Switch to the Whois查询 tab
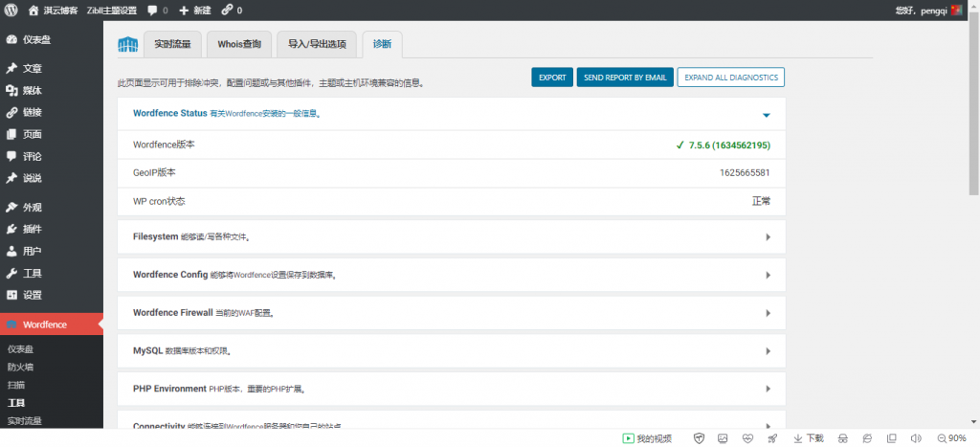The width and height of the screenshot is (980, 447). 239,44
